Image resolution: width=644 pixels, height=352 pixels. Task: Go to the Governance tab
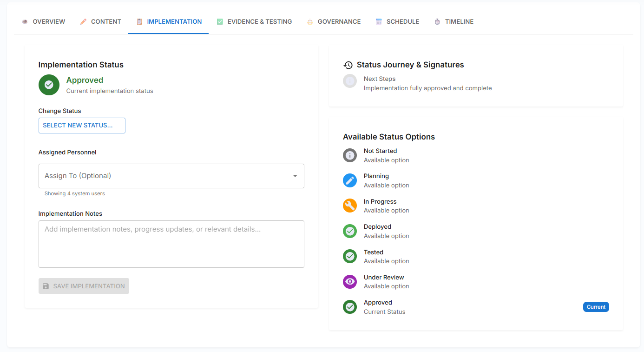pyautogui.click(x=334, y=21)
